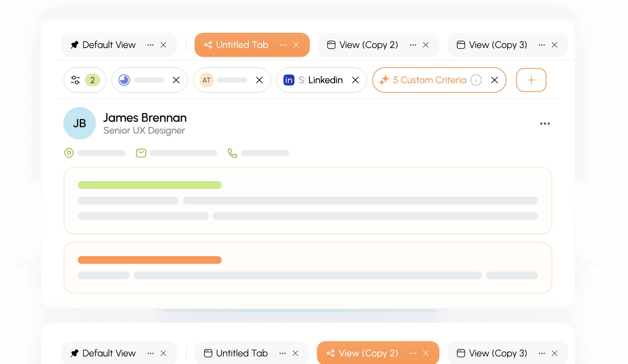628x364 pixels.
Task: Click the green highlighted bar in first card
Action: click(150, 185)
